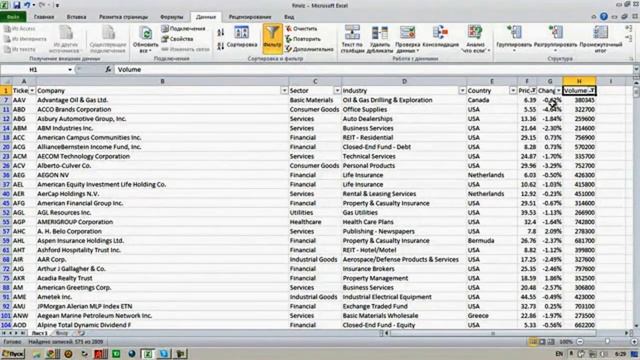The image size is (640, 360).
Task: Select row header 7
Action: pos(6,100)
